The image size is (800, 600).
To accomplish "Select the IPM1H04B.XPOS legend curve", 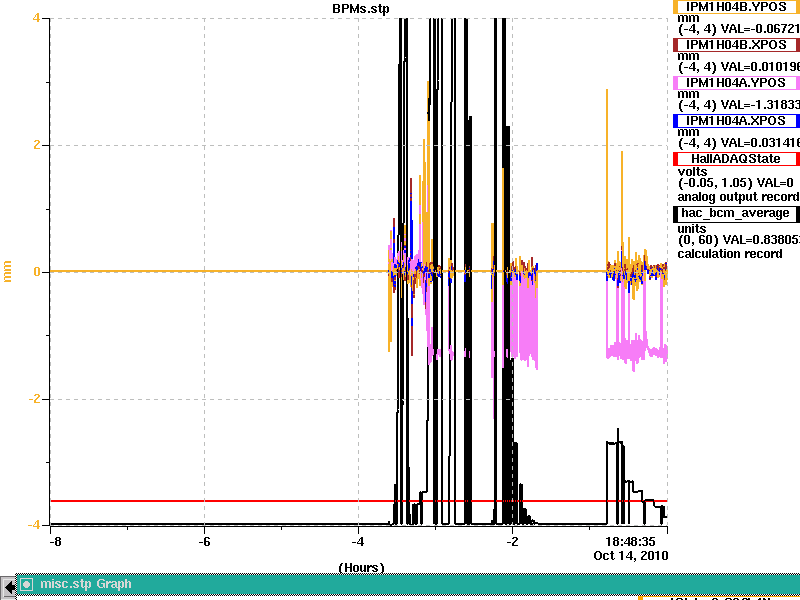I will click(x=736, y=45).
